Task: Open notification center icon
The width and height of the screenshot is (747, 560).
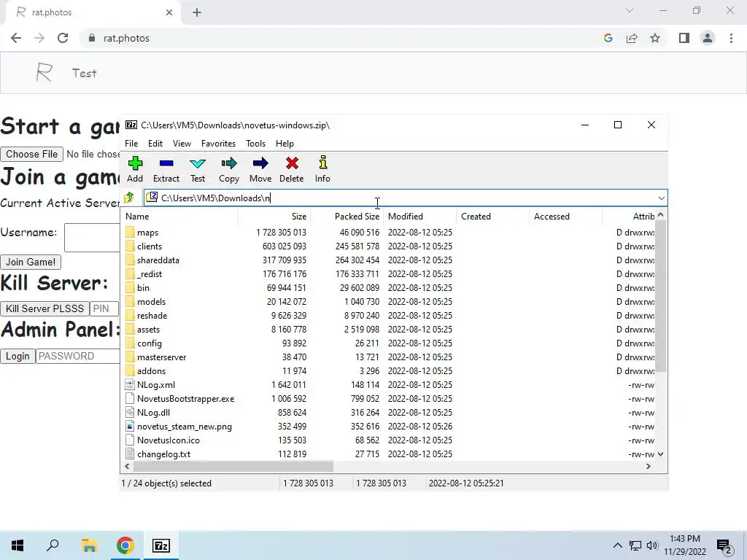Action: pyautogui.click(x=724, y=545)
